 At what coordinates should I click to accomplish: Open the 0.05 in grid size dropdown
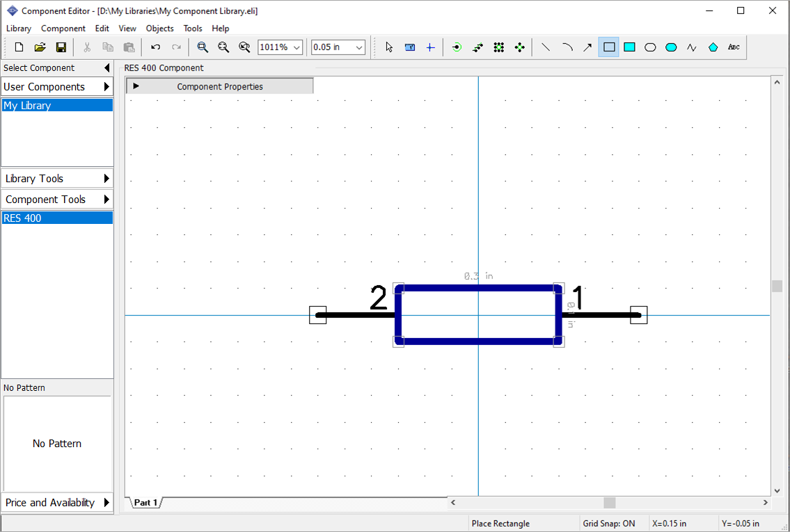click(x=359, y=47)
